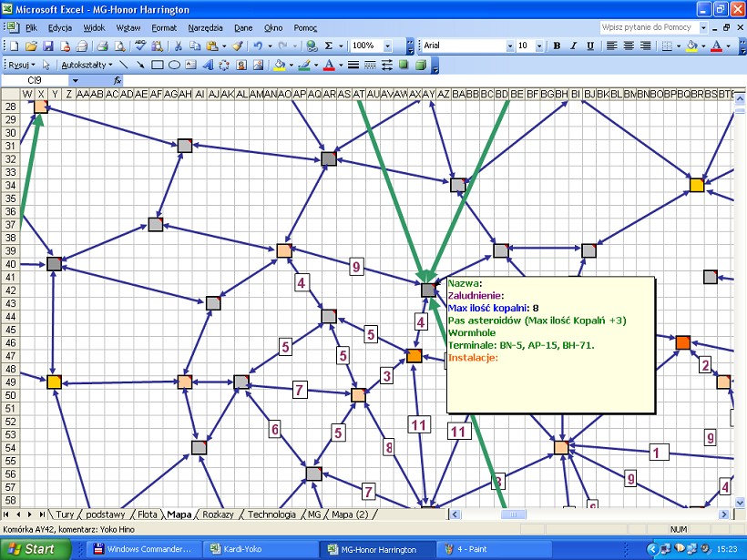The width and height of the screenshot is (747, 560).
Task: Choose the arrow style
Action: tap(387, 65)
